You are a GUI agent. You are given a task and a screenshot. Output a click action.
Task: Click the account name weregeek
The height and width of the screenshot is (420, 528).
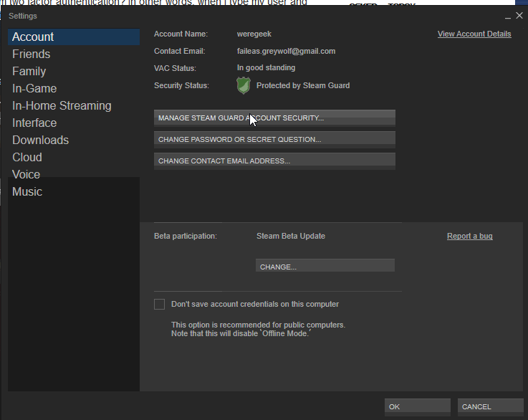(254, 34)
